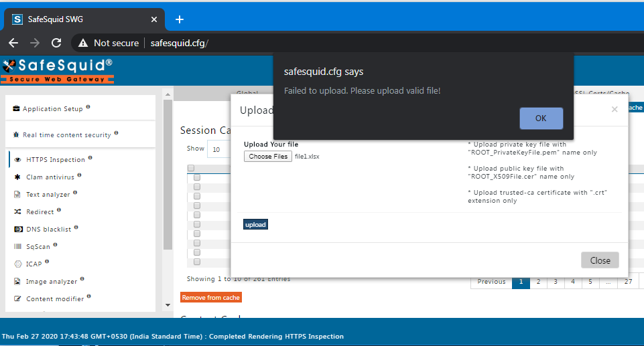Close upload dialog with X icon
Image resolution: width=644 pixels, height=346 pixels.
coord(615,109)
